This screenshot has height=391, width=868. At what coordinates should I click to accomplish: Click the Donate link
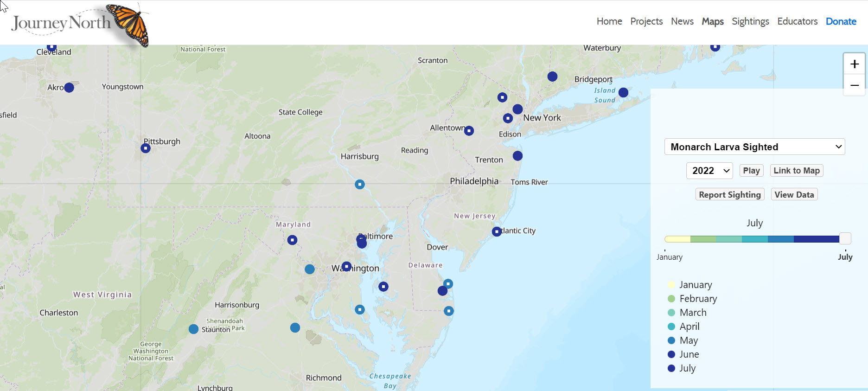pyautogui.click(x=841, y=21)
